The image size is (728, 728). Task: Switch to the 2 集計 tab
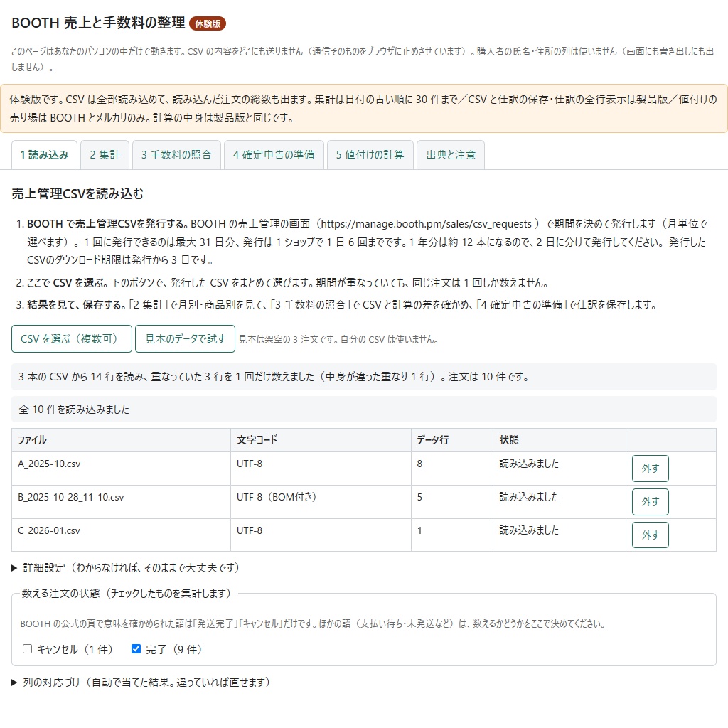(x=105, y=155)
